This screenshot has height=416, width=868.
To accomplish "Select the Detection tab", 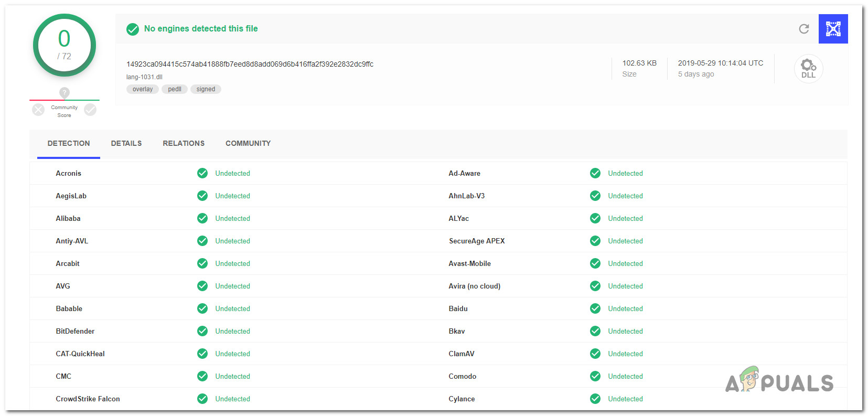I will 69,143.
